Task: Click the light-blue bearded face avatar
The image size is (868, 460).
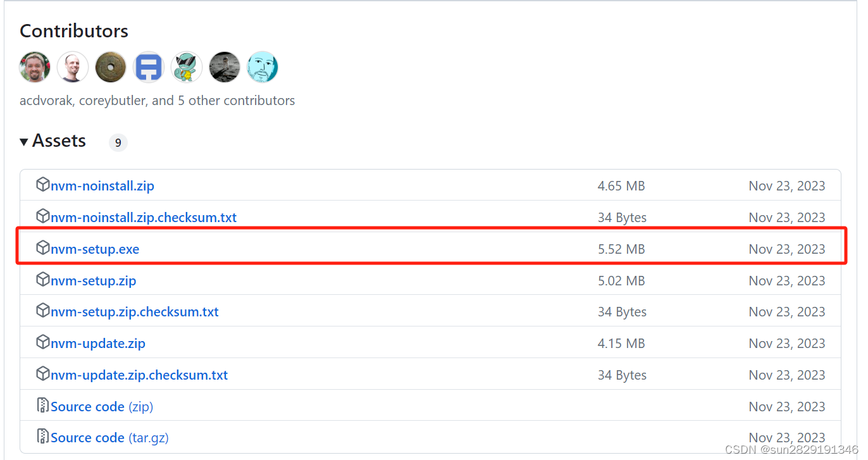Action: coord(263,67)
